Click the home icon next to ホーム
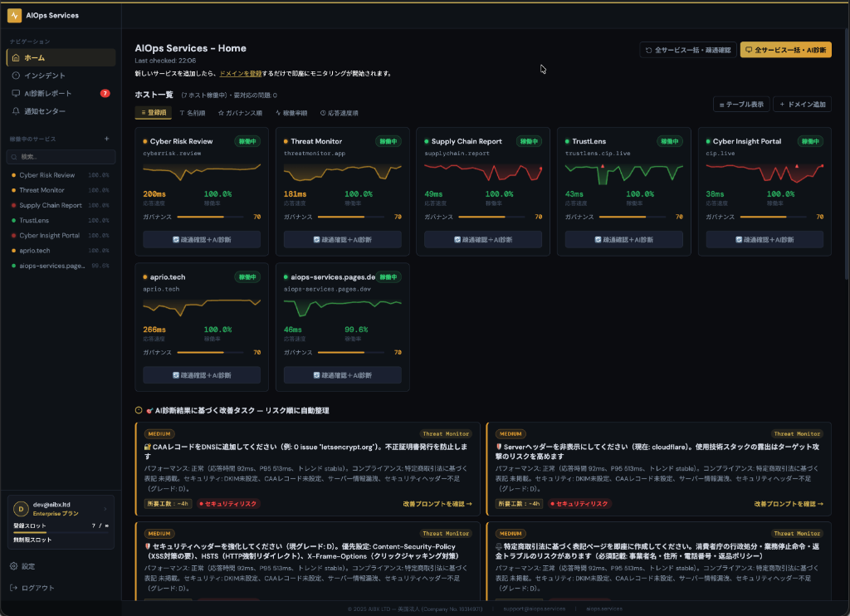Screen dimensions: 850x616 (15, 58)
